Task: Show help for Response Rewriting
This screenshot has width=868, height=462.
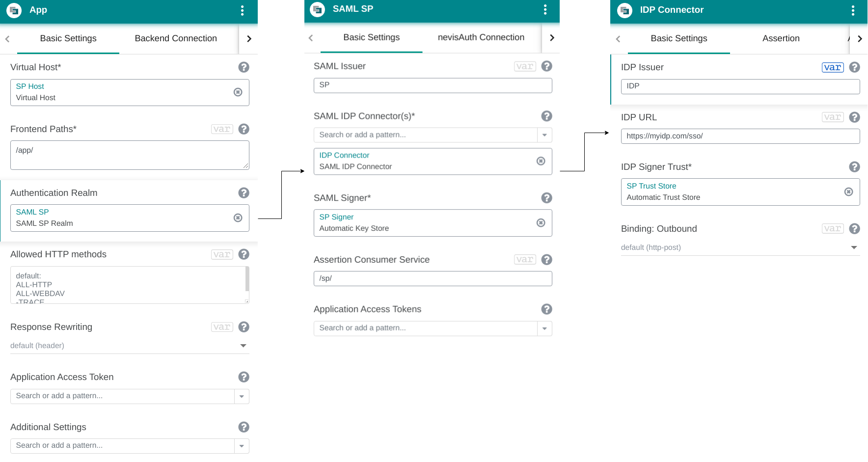Action: click(x=244, y=327)
